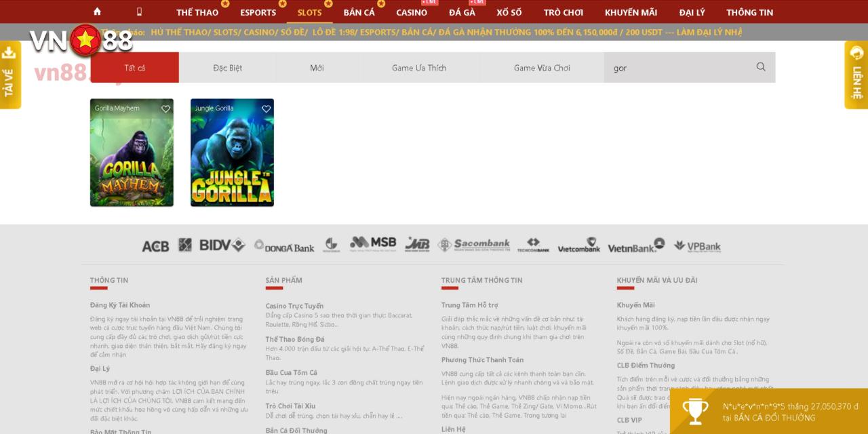Select the Đặc Biệt tab
This screenshot has height=434, width=868.
pos(227,68)
